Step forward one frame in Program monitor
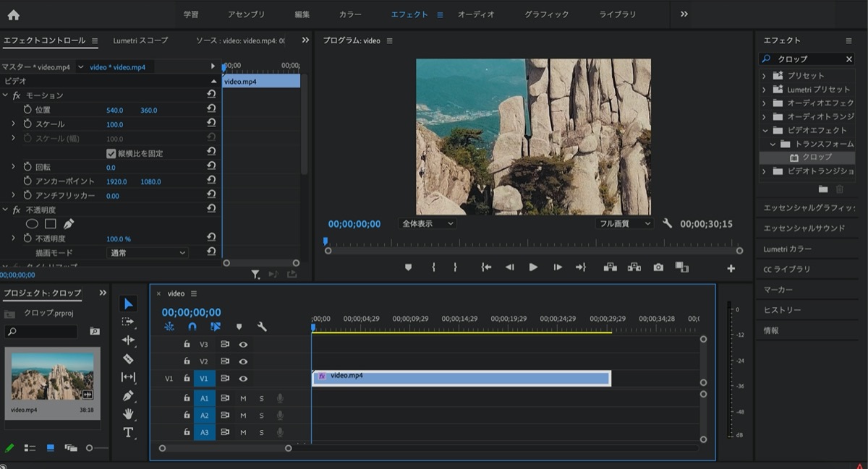868x469 pixels. [x=558, y=267]
